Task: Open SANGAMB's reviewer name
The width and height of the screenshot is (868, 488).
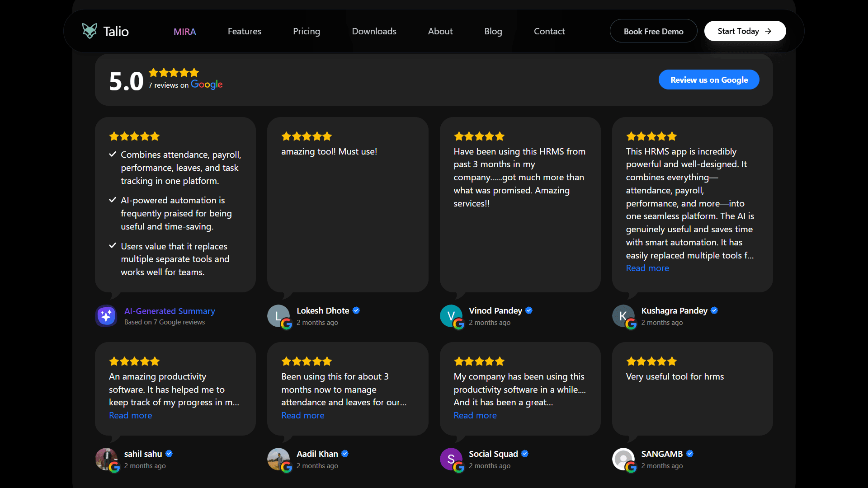Action: pyautogui.click(x=662, y=454)
